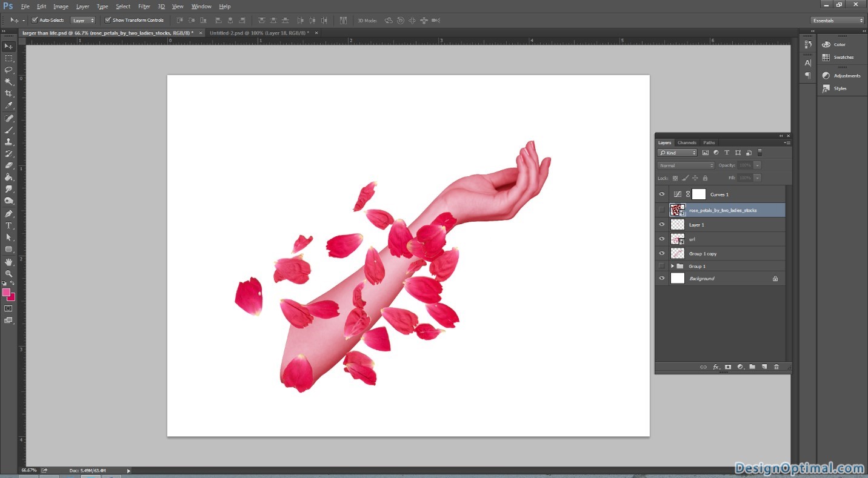Select the Eraser tool

(8, 165)
